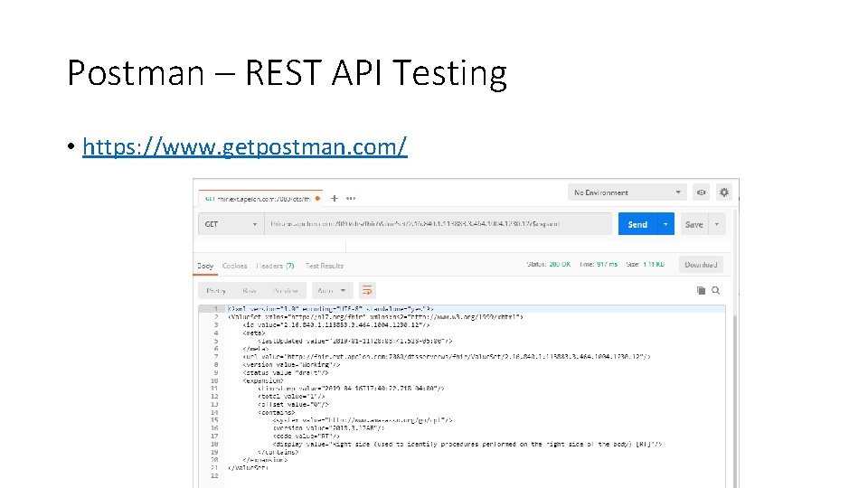Click the lastUpdated value line
The height and width of the screenshot is (488, 868).
tap(354, 341)
